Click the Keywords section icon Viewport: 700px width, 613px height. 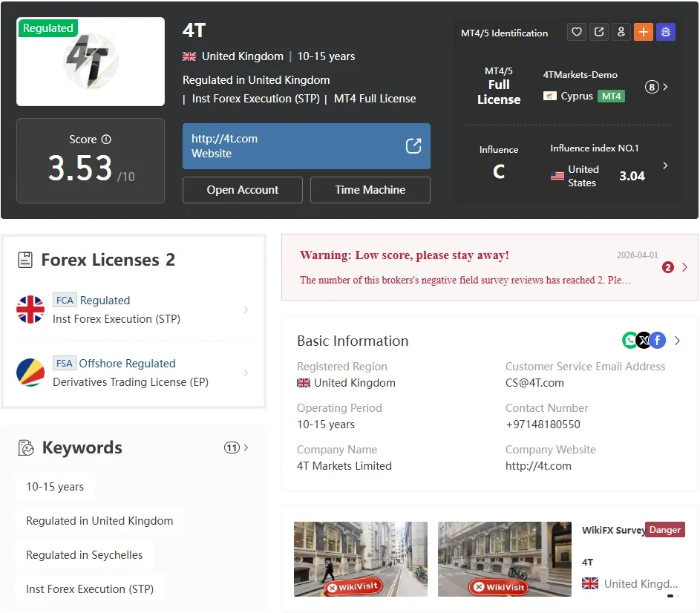coord(26,448)
